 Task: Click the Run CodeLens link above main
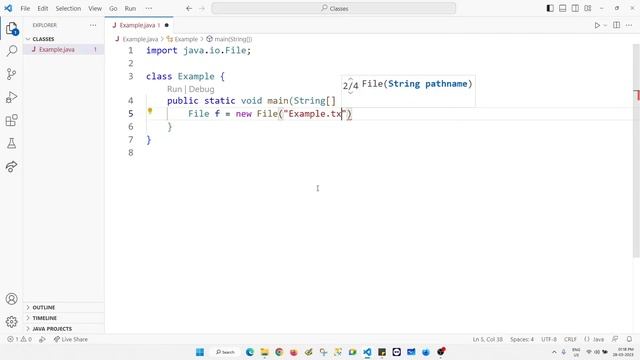pyautogui.click(x=174, y=89)
